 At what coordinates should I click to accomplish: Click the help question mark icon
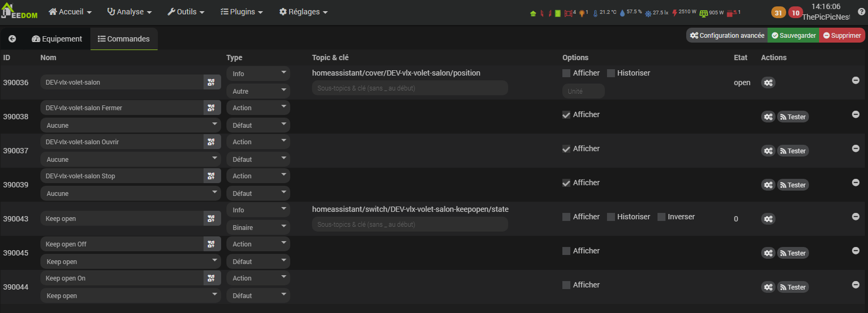coord(861,12)
